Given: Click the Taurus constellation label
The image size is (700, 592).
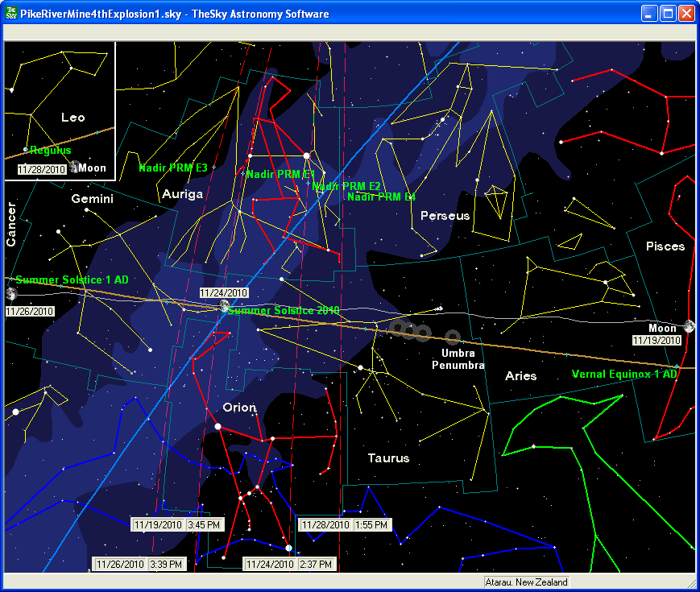Looking at the screenshot, I should pyautogui.click(x=388, y=458).
